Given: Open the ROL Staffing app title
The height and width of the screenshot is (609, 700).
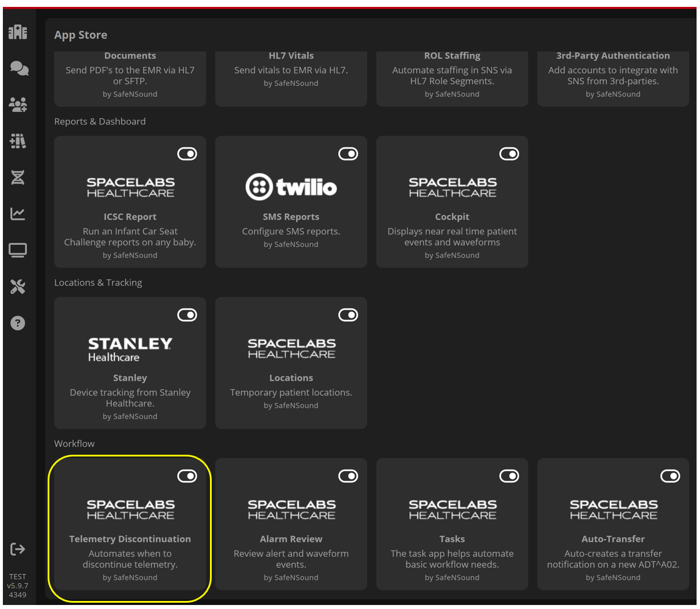Looking at the screenshot, I should [452, 56].
